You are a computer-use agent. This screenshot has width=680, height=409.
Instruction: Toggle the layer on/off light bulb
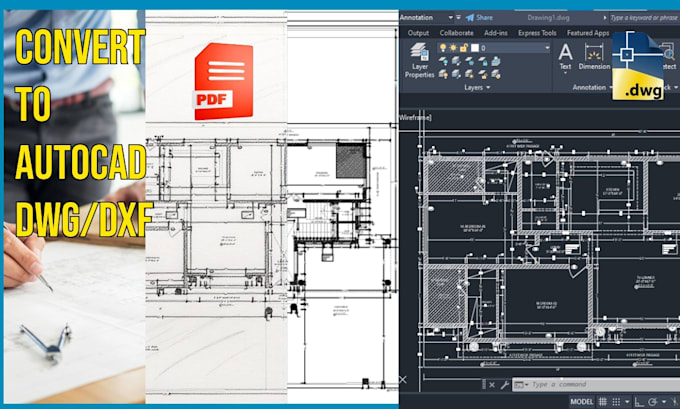tap(443, 48)
